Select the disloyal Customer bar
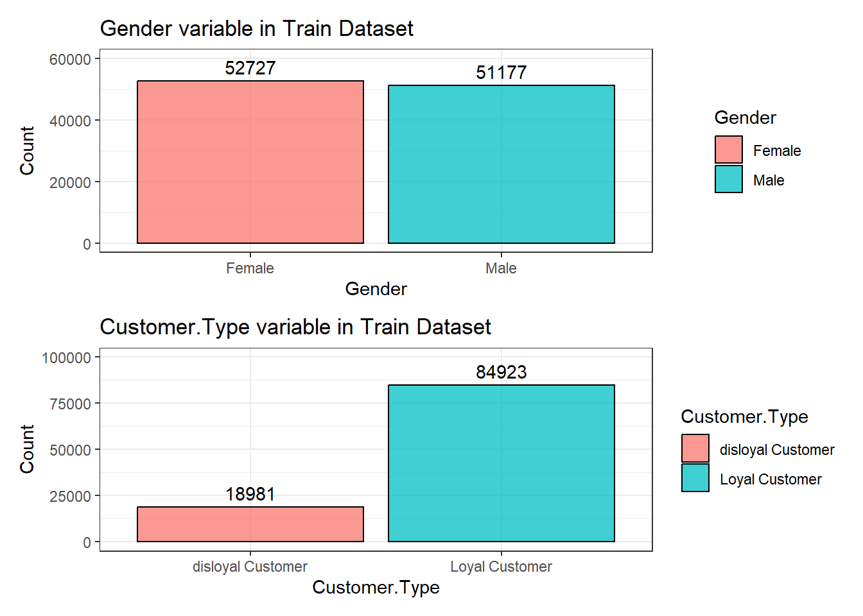This screenshot has height=616, width=863. tap(250, 524)
